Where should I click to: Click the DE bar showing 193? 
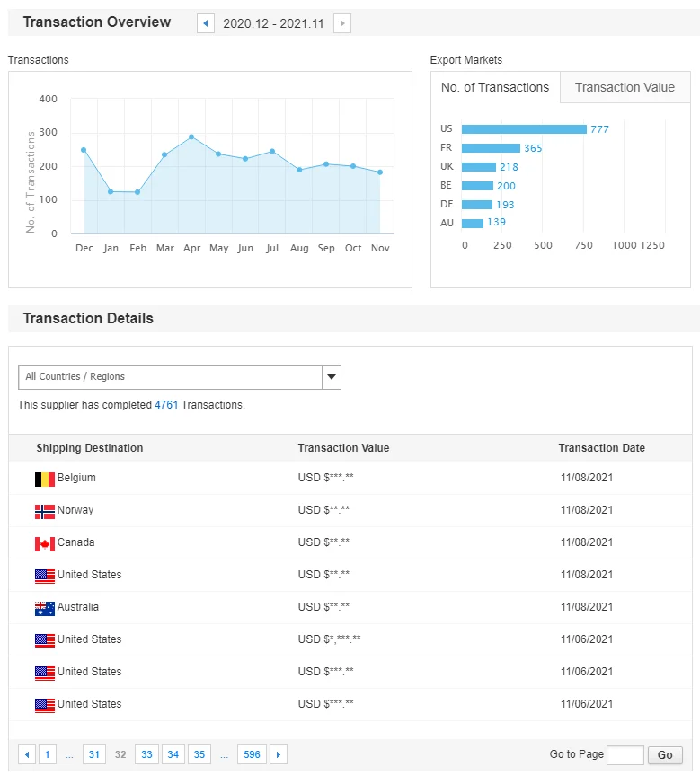(x=477, y=205)
